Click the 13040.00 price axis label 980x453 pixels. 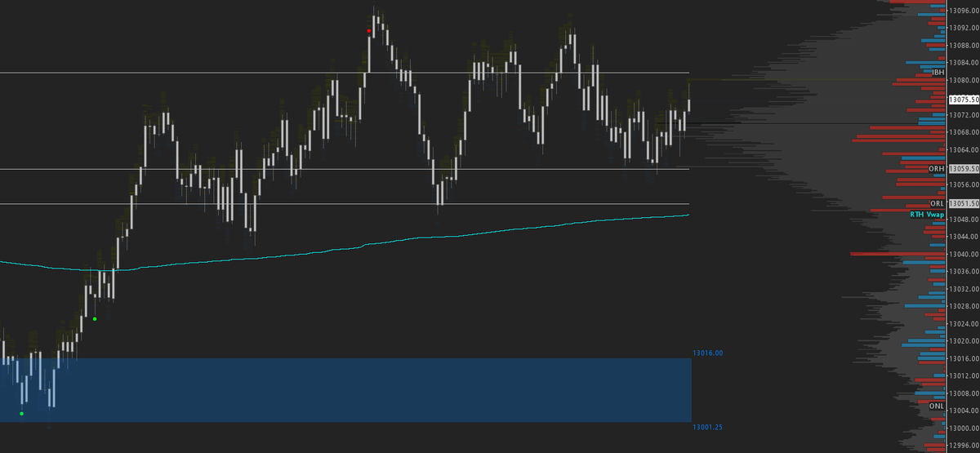[964, 254]
